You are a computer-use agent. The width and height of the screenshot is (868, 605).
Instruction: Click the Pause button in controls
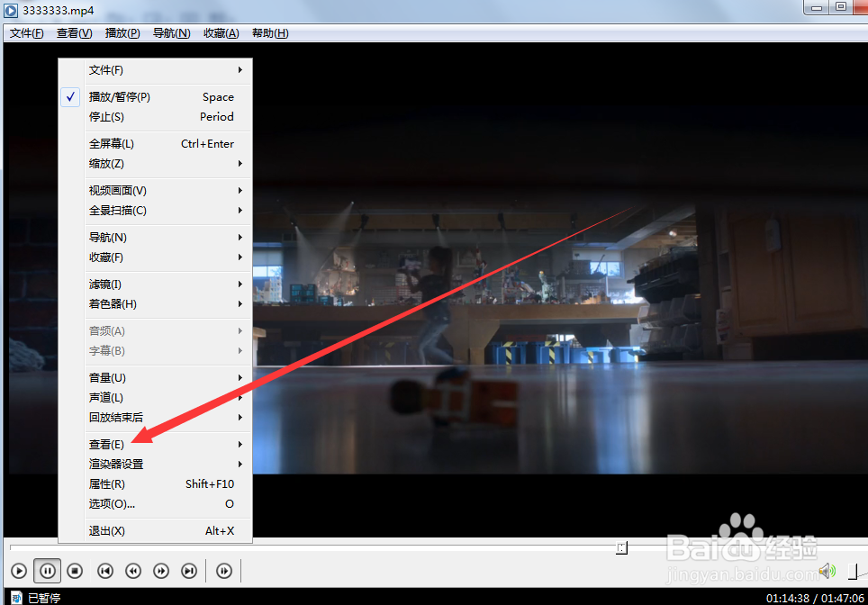point(48,571)
